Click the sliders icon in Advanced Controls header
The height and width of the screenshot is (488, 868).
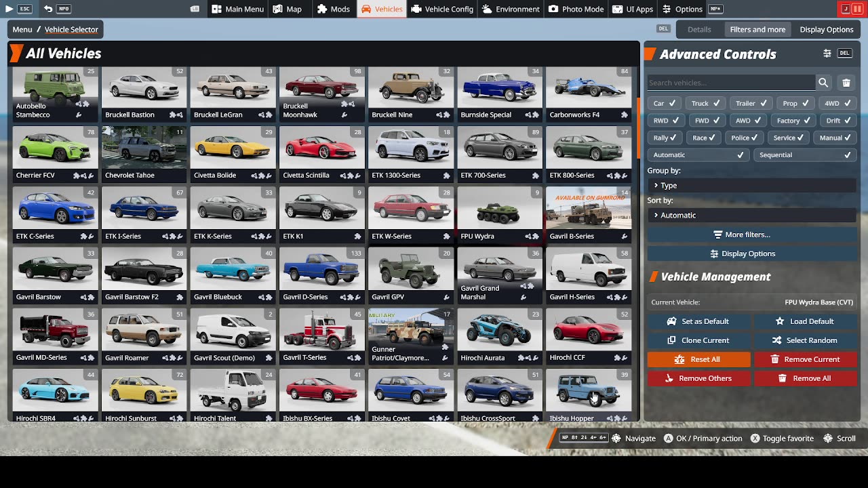point(827,54)
